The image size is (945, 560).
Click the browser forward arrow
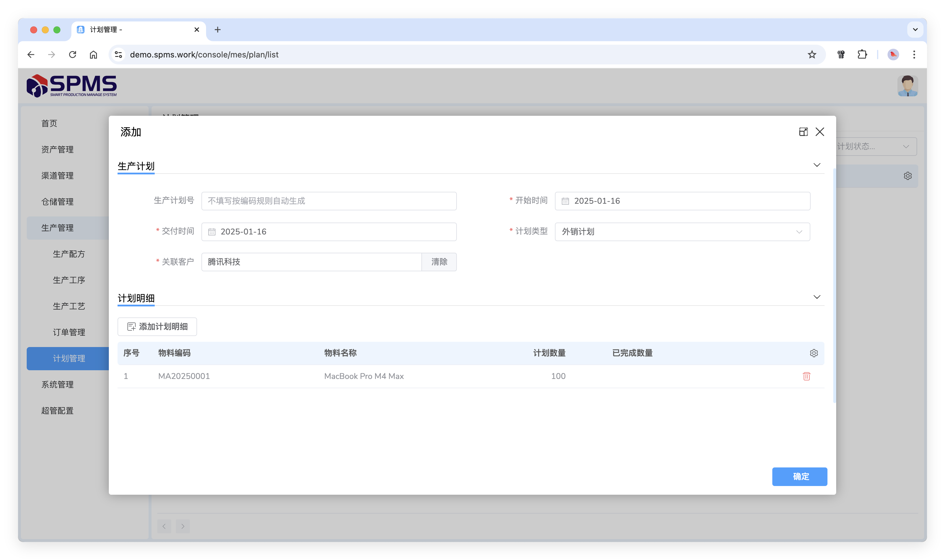52,55
